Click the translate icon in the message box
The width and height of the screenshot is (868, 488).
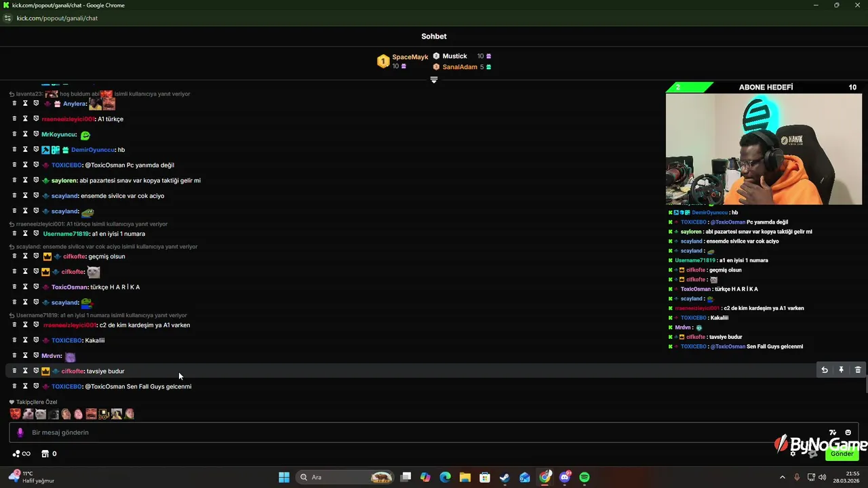click(833, 432)
